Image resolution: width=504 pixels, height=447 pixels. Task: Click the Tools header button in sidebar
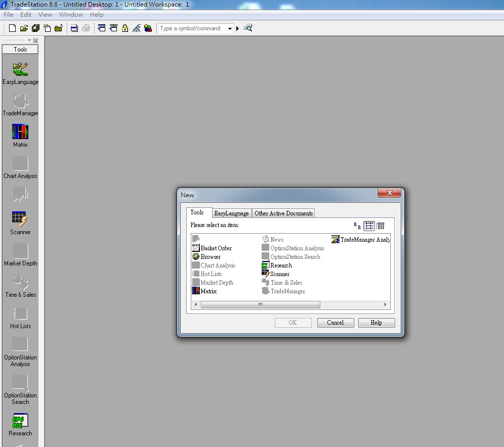20,50
